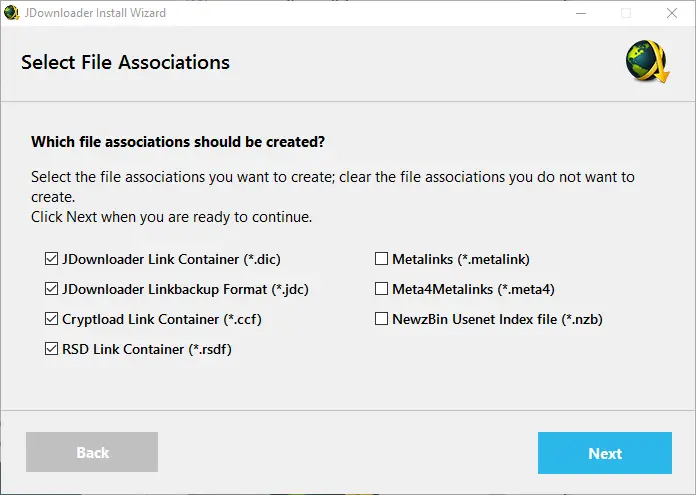
Task: Enable the Metalinks (*.metalink) checkbox
Action: pos(381,259)
